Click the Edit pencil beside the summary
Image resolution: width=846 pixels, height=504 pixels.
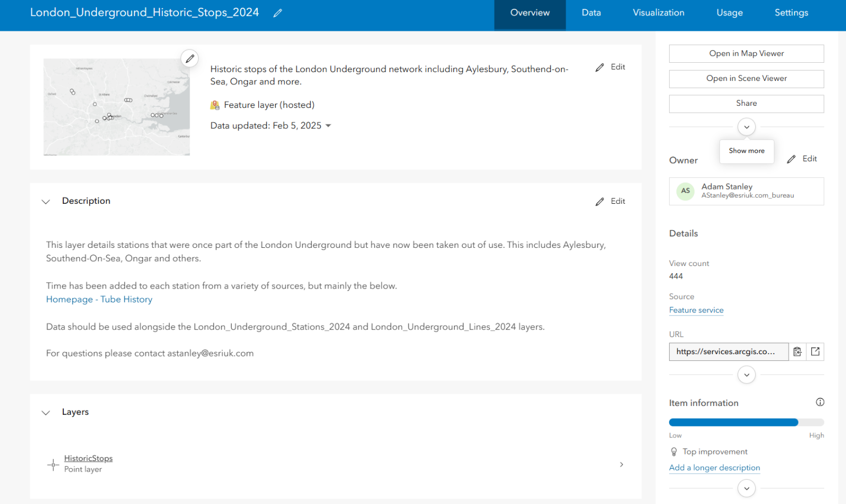pyautogui.click(x=610, y=67)
